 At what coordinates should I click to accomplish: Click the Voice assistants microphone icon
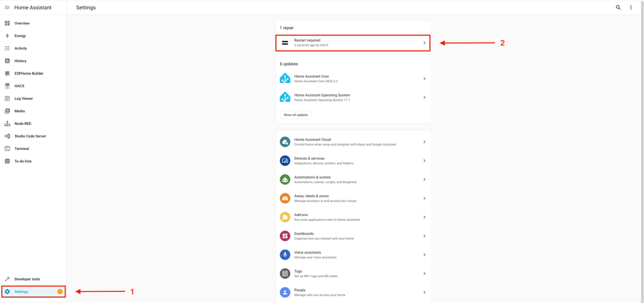(x=285, y=255)
